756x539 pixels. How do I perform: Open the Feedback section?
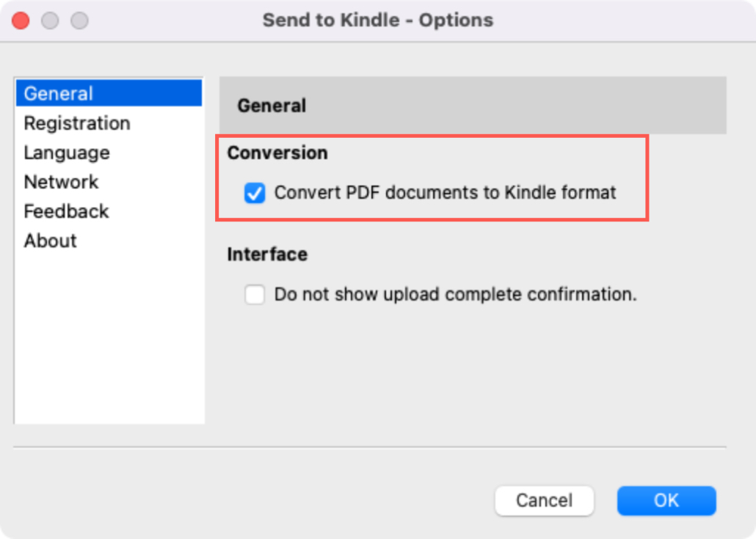point(67,211)
